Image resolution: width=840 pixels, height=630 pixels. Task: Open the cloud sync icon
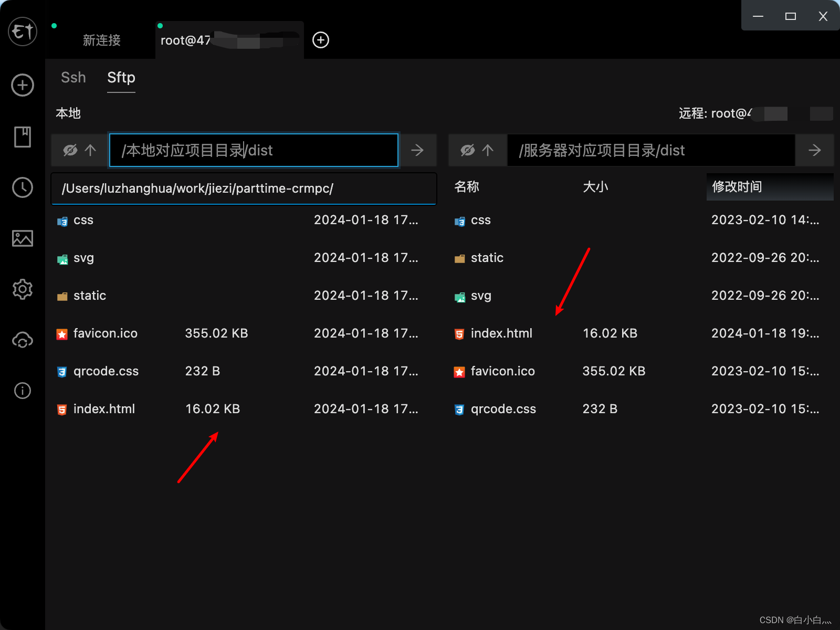coord(23,340)
